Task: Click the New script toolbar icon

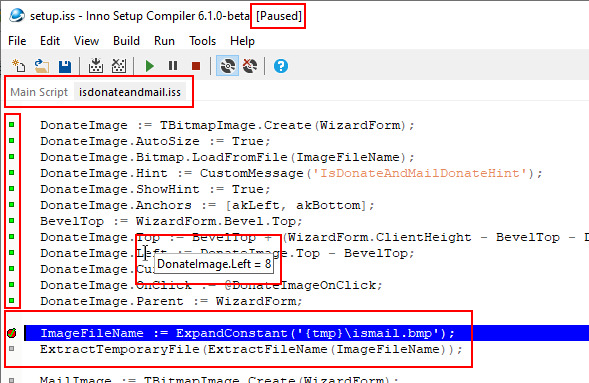Action: (18, 66)
